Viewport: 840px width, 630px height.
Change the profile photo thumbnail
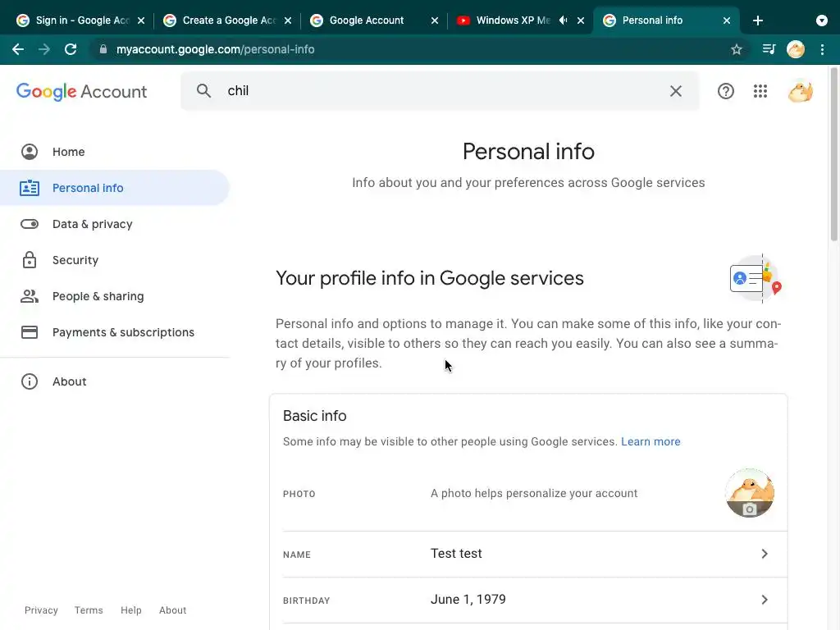point(750,493)
